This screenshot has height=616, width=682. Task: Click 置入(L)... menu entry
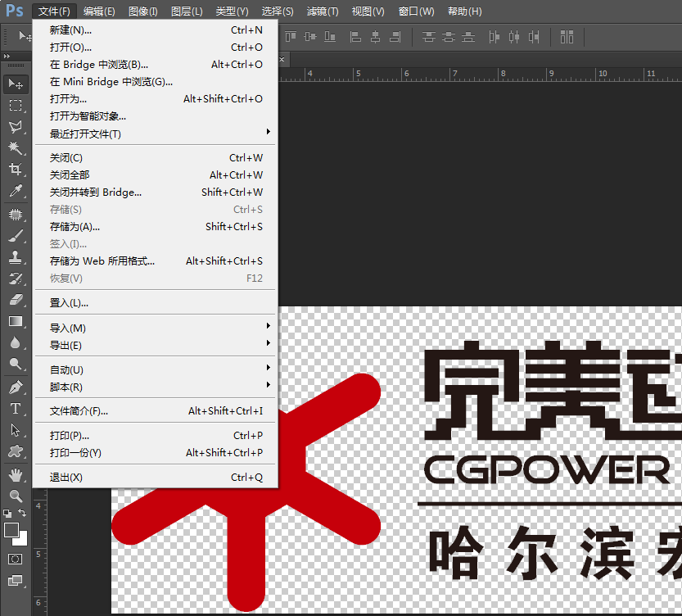coord(69,302)
